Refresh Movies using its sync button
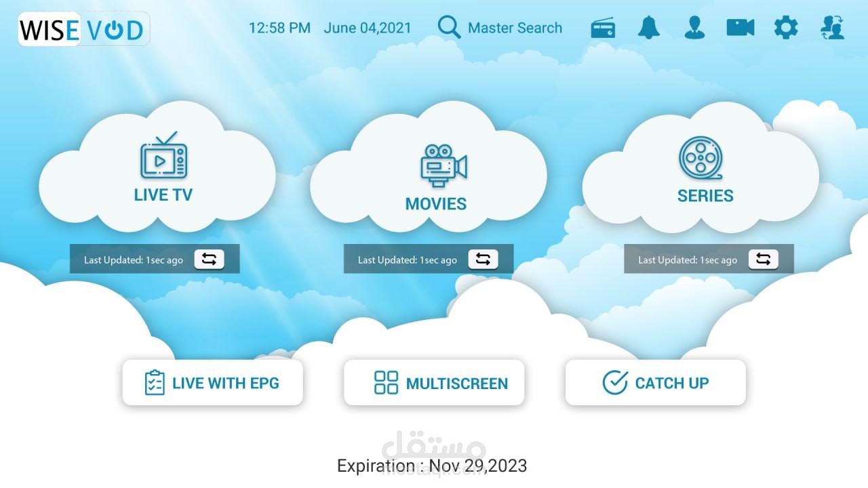The image size is (868, 488). [483, 259]
